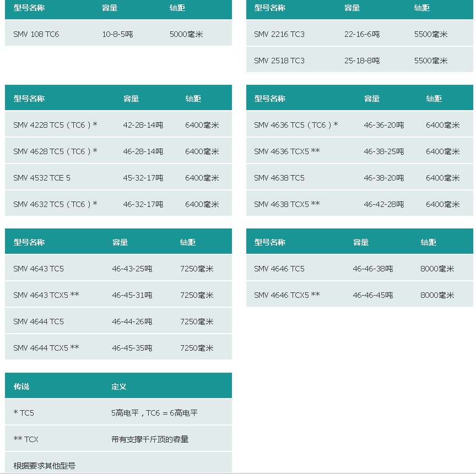Image resolution: width=476 pixels, height=474 pixels.
Task: Click the ** TCX legend entry
Action: (x=26, y=439)
